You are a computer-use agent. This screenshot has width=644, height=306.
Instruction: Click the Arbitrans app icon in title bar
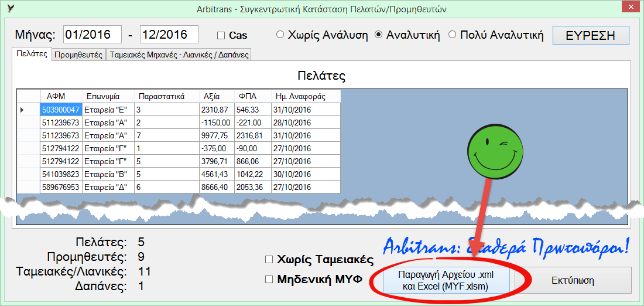point(11,8)
